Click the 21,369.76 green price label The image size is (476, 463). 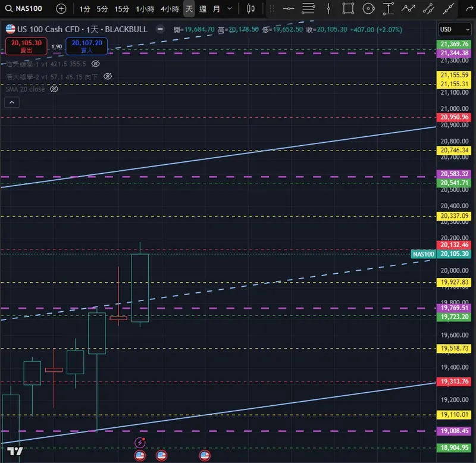coord(454,44)
